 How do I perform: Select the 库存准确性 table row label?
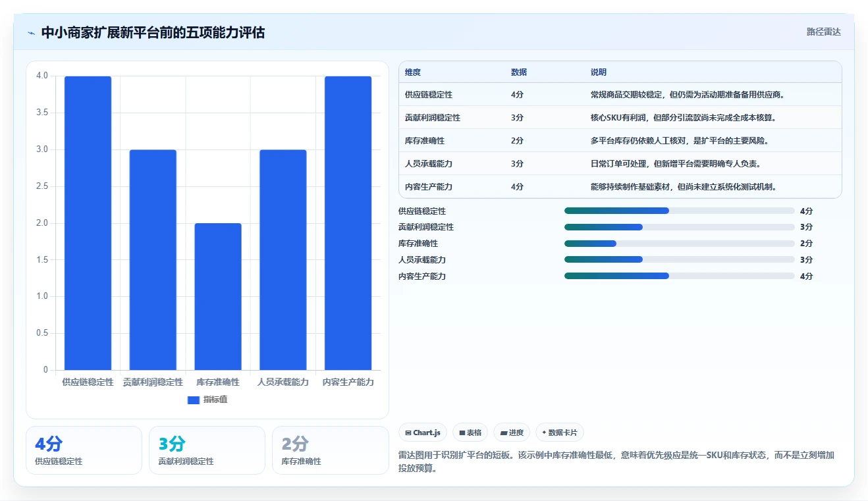[x=425, y=141]
